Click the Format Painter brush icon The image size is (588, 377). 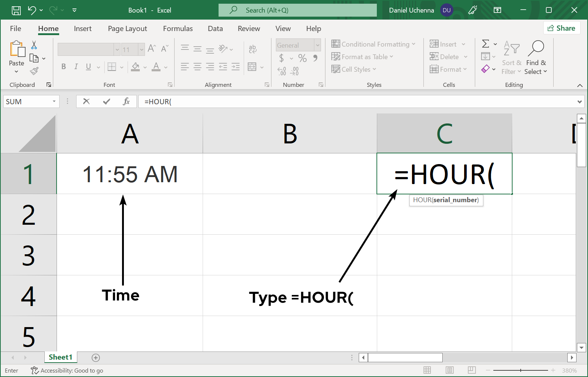click(34, 71)
